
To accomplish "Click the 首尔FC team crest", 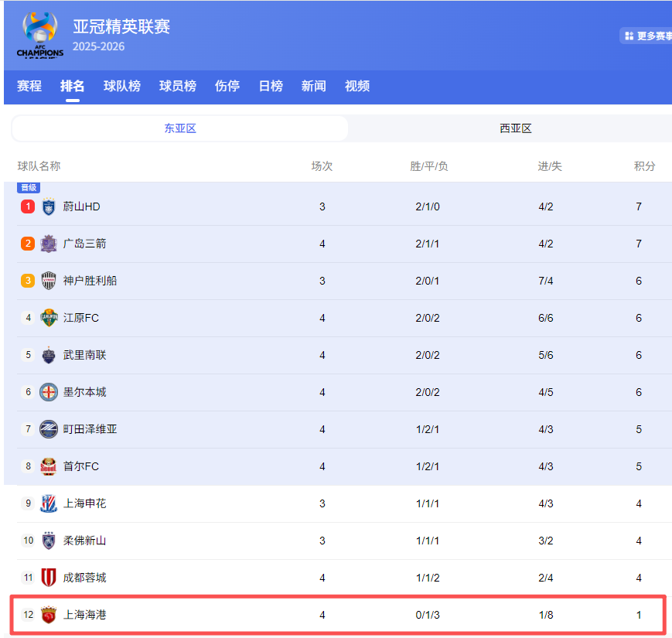I will [x=49, y=466].
